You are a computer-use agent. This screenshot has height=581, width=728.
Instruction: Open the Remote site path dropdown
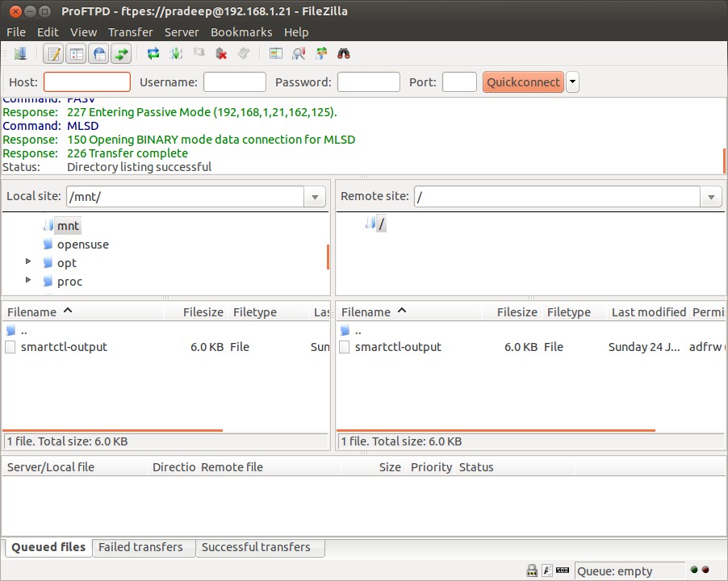711,197
